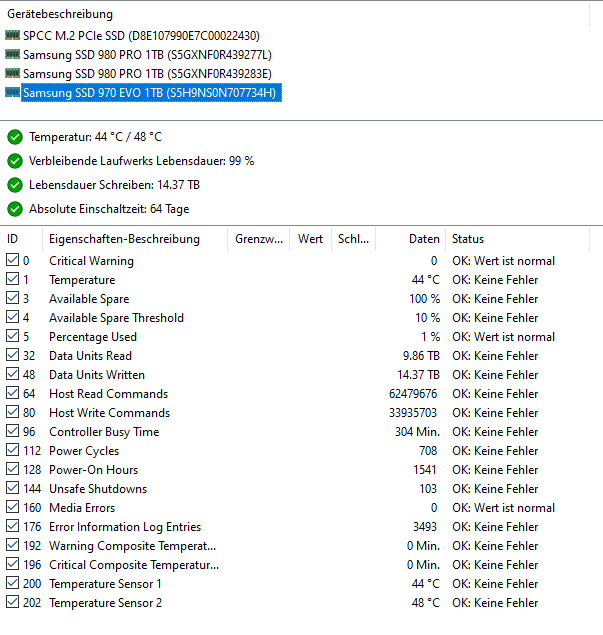Image resolution: width=603 pixels, height=635 pixels.
Task: Click Percentage Used status 'OK: Wert ist normal'
Action: click(503, 337)
